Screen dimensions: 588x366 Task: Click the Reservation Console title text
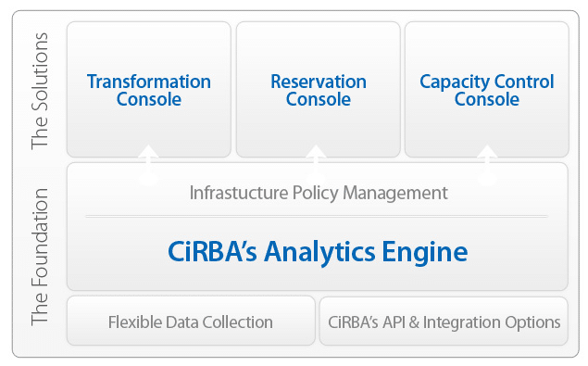(x=319, y=91)
